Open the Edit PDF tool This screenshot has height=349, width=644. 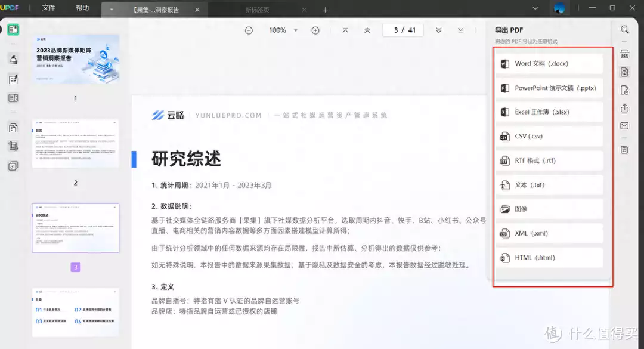coord(13,79)
